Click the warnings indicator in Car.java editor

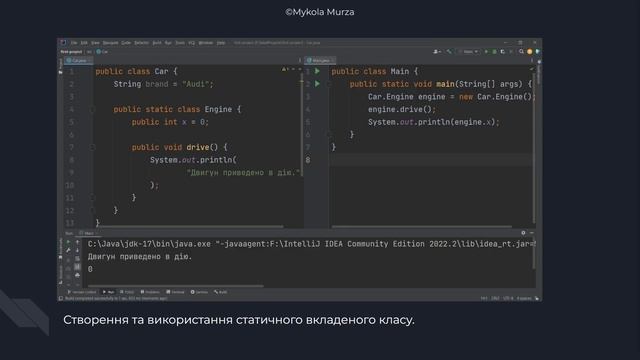tap(284, 69)
